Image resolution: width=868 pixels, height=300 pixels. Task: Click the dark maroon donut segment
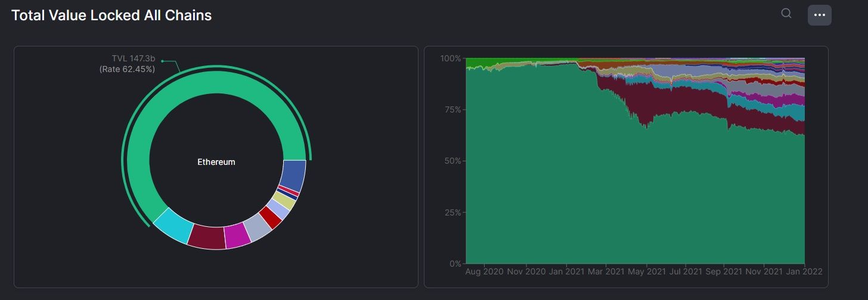pos(206,237)
